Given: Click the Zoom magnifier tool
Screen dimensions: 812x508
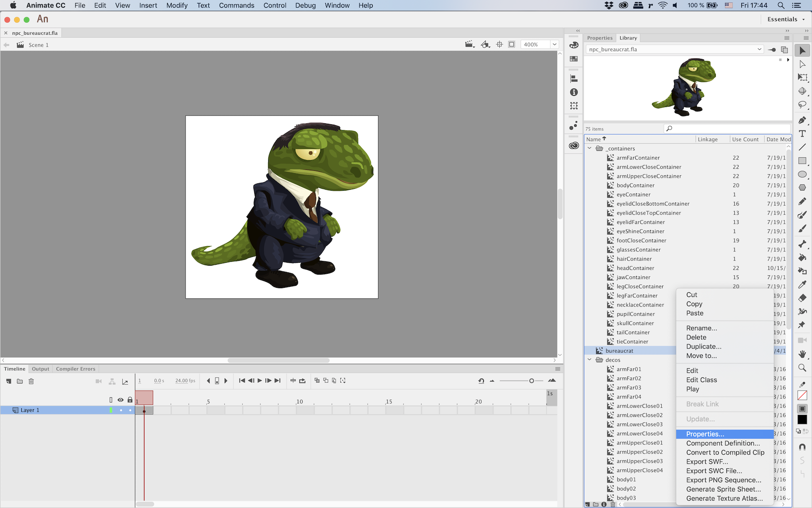Looking at the screenshot, I should (802, 368).
